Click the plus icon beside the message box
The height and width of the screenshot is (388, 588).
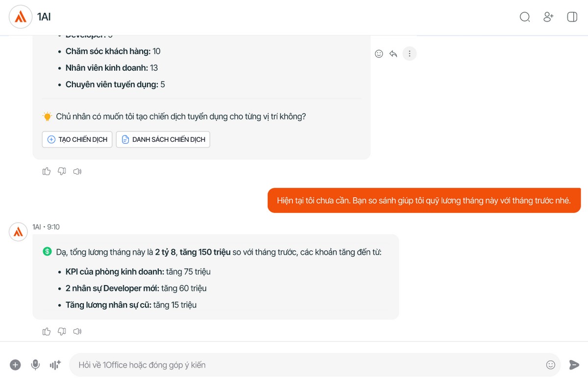point(15,364)
